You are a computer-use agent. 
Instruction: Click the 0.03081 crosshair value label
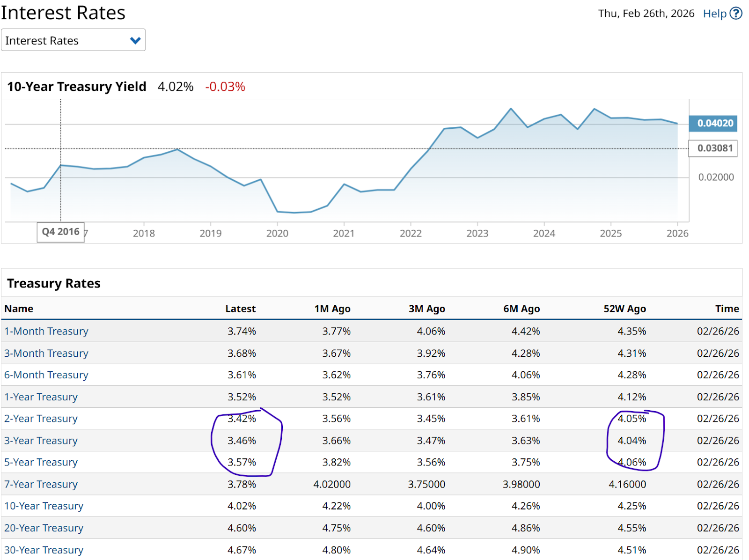click(x=714, y=148)
